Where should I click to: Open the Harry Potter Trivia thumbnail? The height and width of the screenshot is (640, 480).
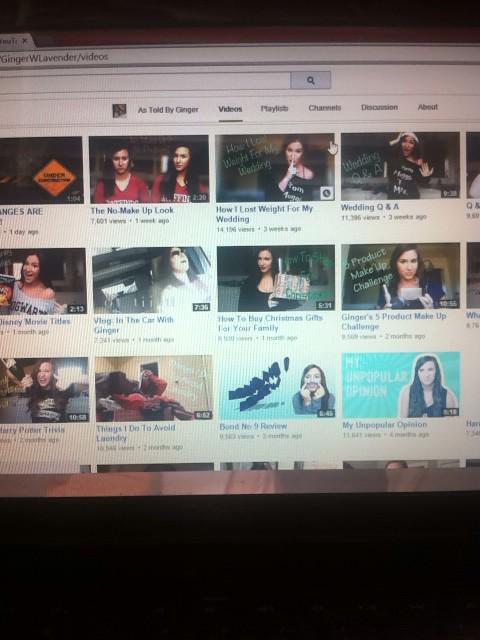(44, 390)
